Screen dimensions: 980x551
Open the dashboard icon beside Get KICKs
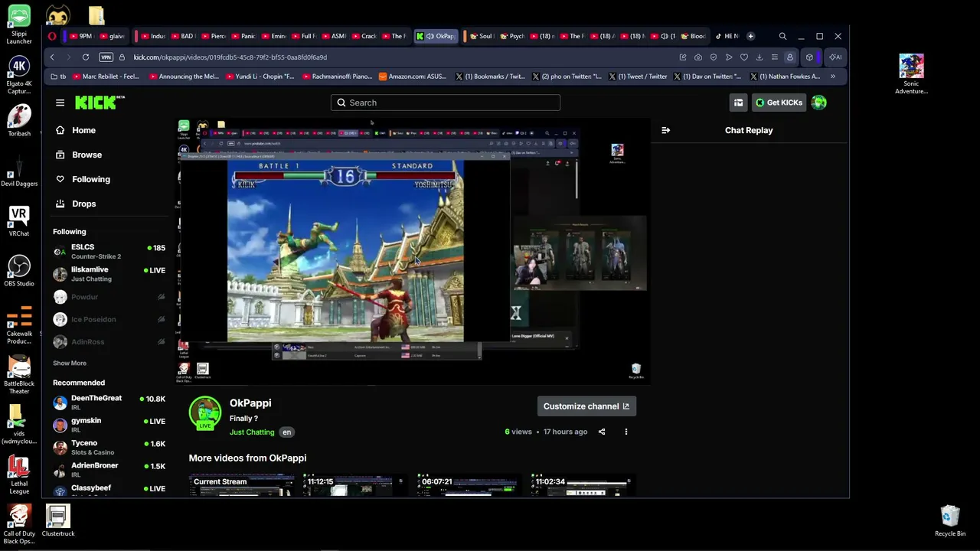point(738,103)
